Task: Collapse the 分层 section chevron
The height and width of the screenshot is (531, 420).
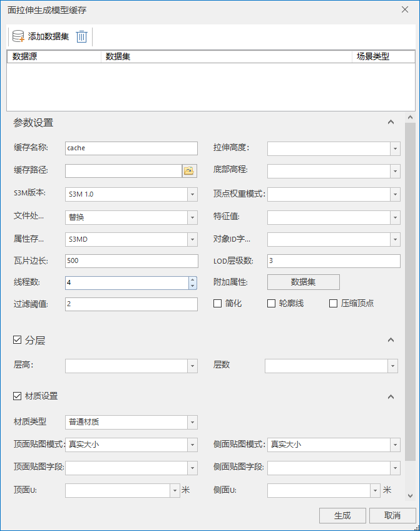Action: 391,340
